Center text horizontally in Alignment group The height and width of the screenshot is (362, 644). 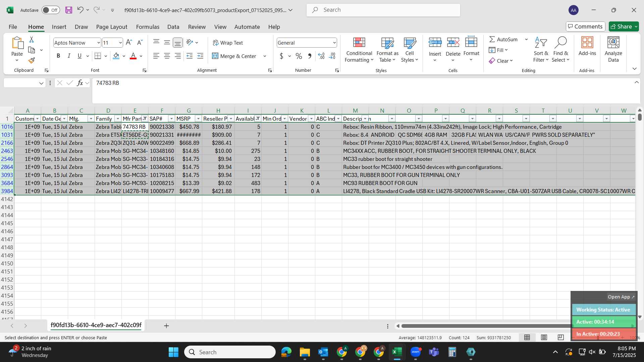167,56
